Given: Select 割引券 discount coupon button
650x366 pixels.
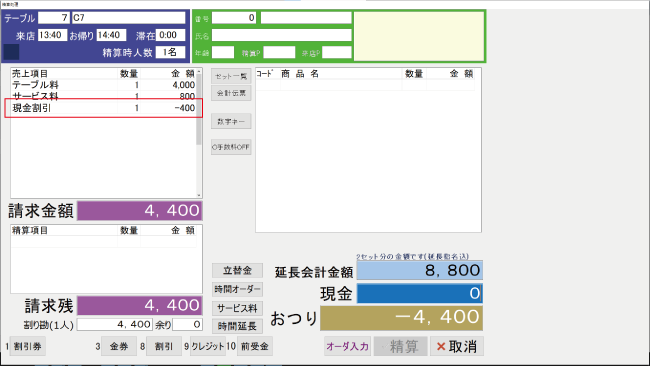Looking at the screenshot, I should [x=27, y=346].
